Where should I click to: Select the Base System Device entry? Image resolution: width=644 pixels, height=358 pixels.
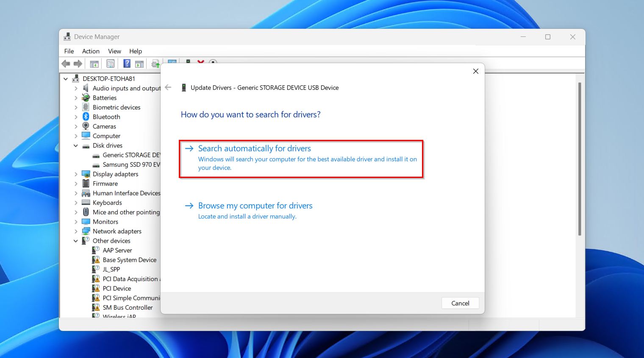pos(129,260)
